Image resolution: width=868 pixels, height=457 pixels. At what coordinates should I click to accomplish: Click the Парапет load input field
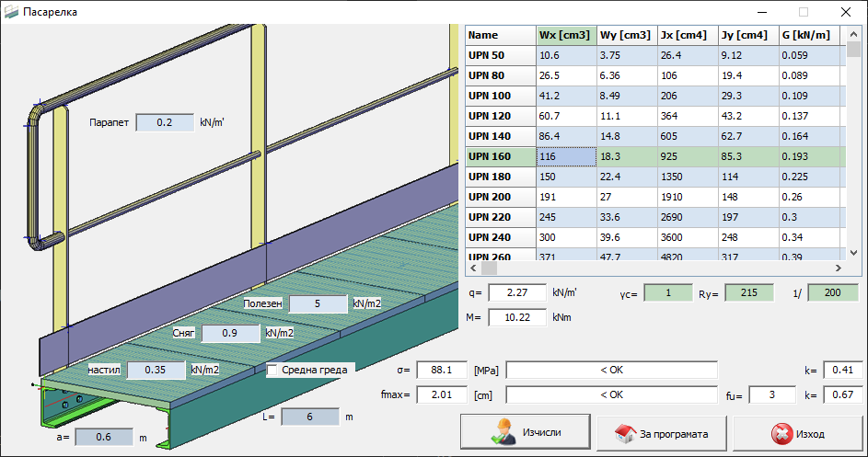tap(165, 122)
